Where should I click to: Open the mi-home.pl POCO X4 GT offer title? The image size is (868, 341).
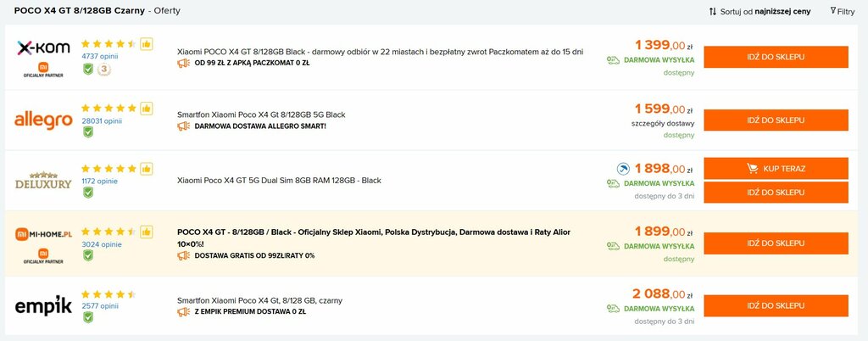tap(374, 238)
